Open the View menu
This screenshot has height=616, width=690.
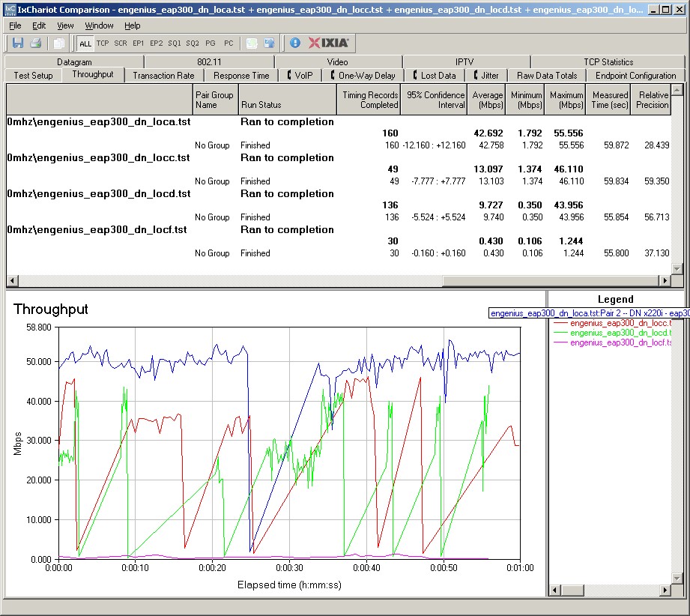coord(65,25)
